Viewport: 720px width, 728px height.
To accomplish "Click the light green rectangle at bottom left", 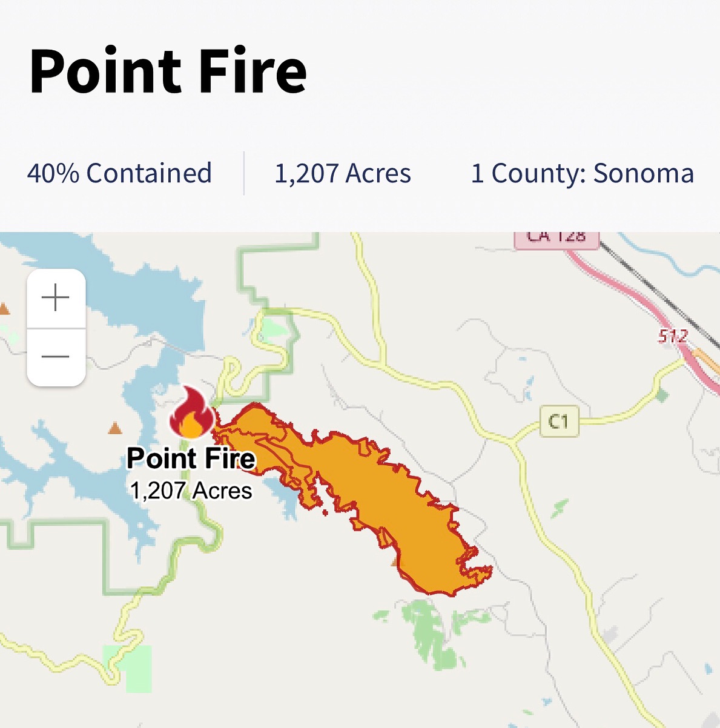I will point(127,668).
